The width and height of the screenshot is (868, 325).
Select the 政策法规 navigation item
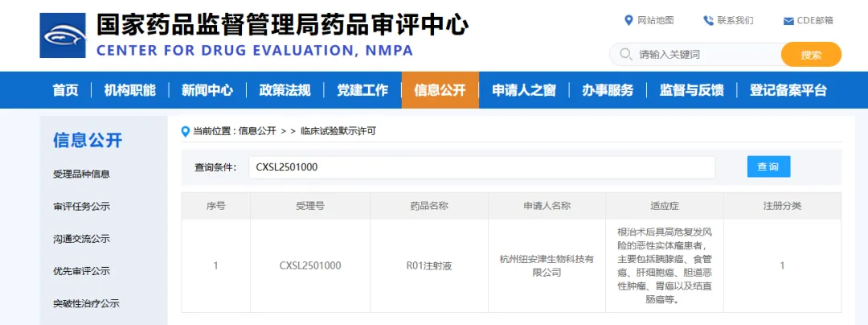(x=285, y=90)
